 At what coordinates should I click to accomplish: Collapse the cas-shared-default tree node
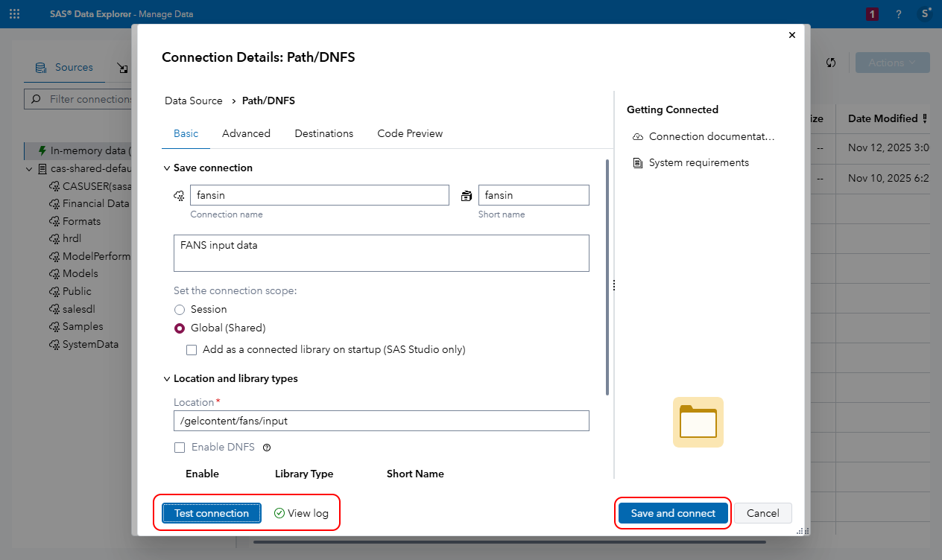pyautogui.click(x=30, y=168)
